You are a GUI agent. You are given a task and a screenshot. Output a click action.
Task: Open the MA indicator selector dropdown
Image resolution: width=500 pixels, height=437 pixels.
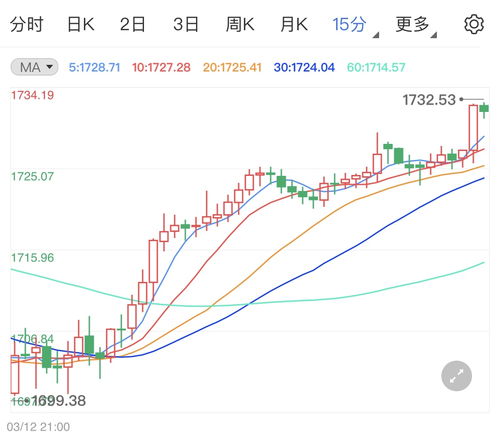[x=34, y=67]
